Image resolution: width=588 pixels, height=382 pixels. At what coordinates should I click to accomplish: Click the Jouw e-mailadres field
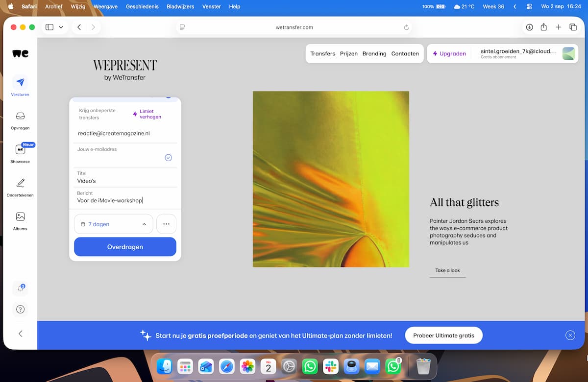click(x=125, y=155)
